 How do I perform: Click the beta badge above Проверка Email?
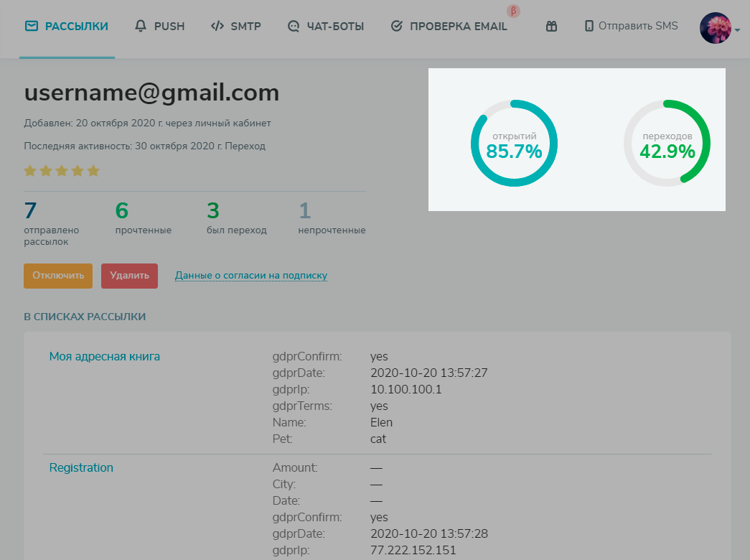pyautogui.click(x=513, y=11)
